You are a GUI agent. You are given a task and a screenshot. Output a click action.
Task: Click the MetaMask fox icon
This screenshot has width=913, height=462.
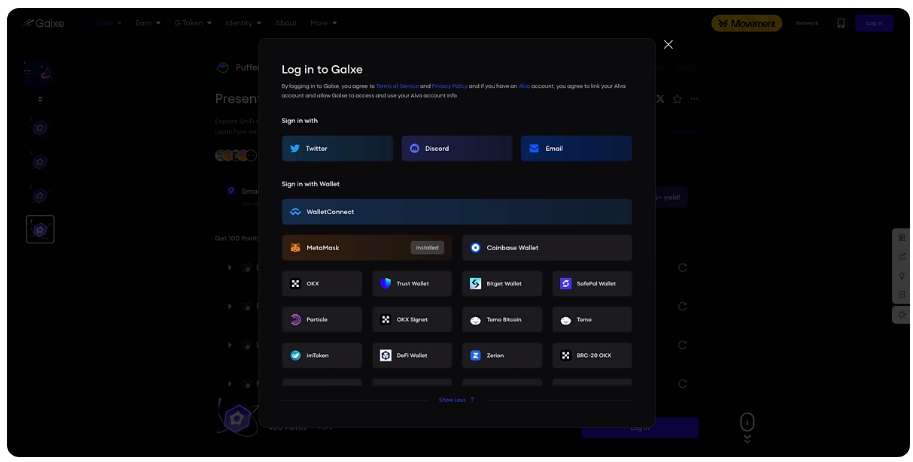click(295, 248)
